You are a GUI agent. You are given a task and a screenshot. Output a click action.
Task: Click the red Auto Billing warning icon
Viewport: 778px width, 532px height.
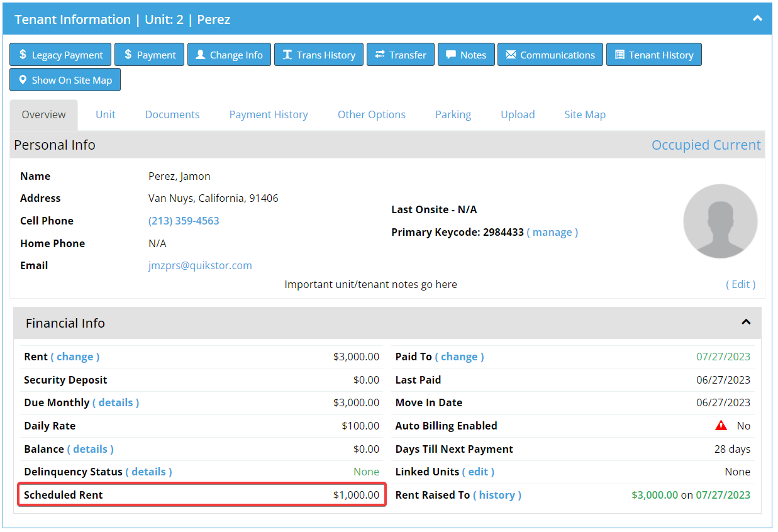(x=721, y=426)
